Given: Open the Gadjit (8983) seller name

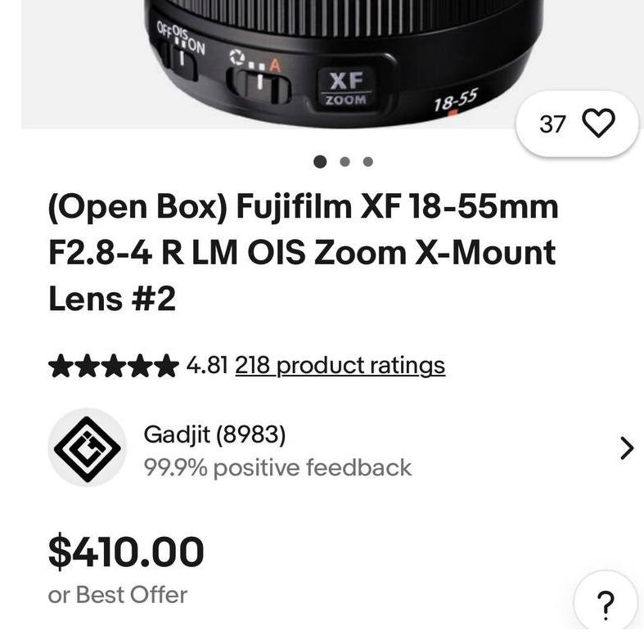Looking at the screenshot, I should pos(214,435).
